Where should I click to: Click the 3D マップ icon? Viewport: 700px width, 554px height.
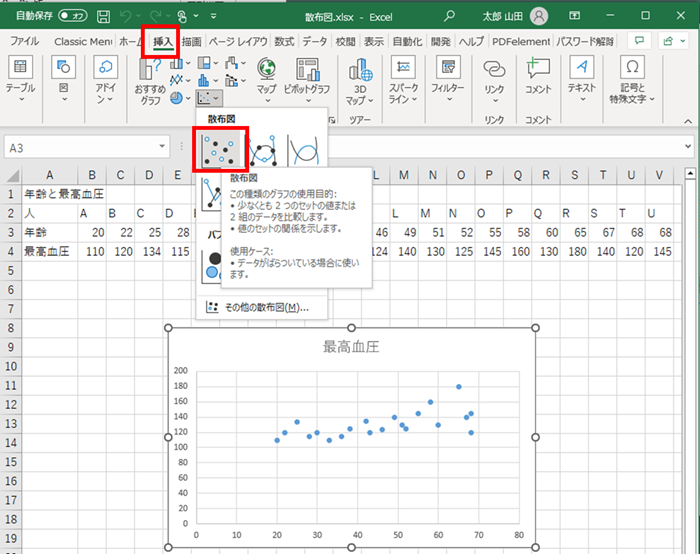pos(360,70)
